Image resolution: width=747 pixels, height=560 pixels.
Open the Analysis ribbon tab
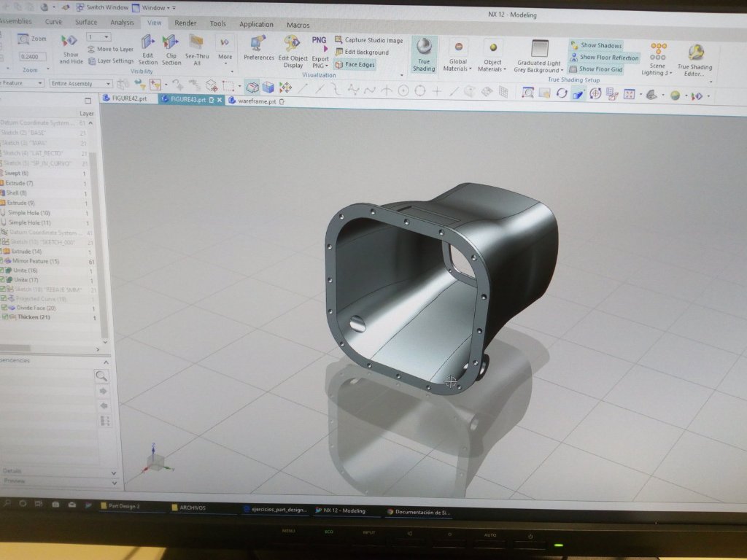pyautogui.click(x=122, y=23)
